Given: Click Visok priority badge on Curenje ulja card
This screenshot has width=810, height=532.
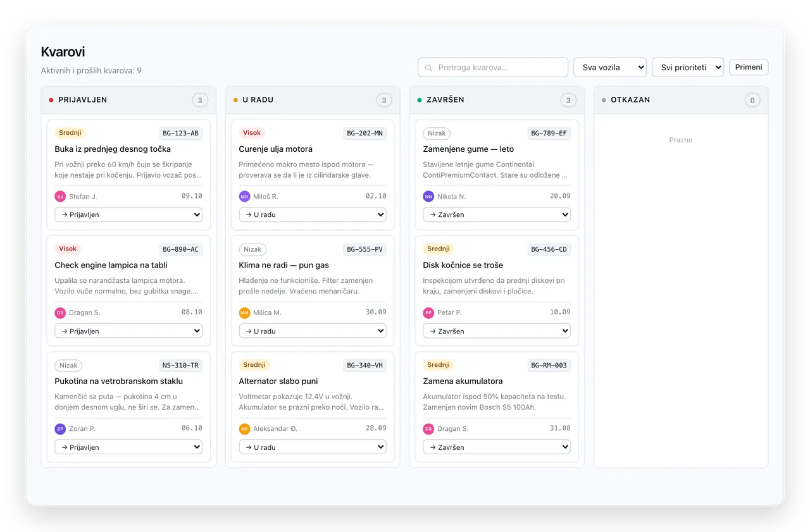Looking at the screenshot, I should pos(252,133).
